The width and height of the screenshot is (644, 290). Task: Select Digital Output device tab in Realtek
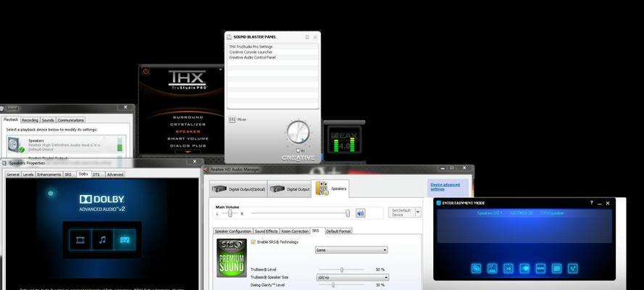click(289, 189)
